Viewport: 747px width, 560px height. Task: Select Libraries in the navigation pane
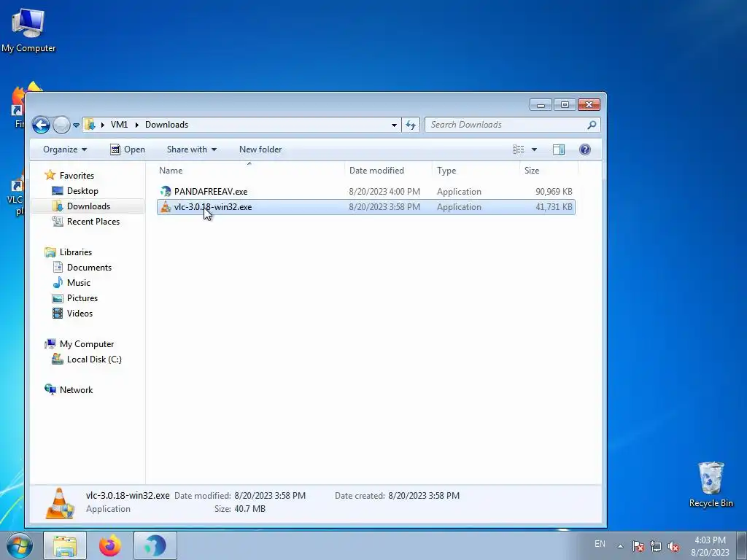(76, 252)
